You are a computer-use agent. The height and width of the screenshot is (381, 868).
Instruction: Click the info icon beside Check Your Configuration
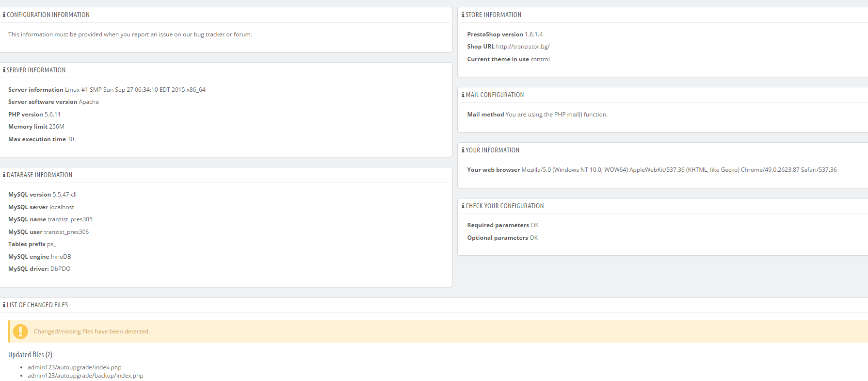click(463, 206)
